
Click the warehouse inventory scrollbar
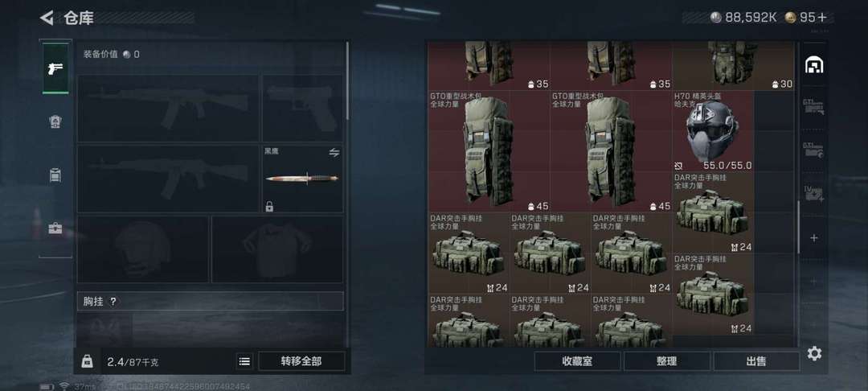(x=798, y=227)
